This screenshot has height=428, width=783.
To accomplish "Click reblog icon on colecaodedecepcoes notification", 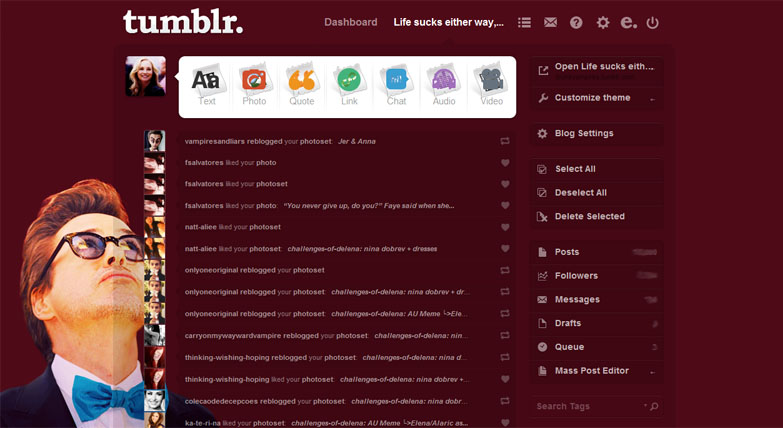I will click(505, 401).
